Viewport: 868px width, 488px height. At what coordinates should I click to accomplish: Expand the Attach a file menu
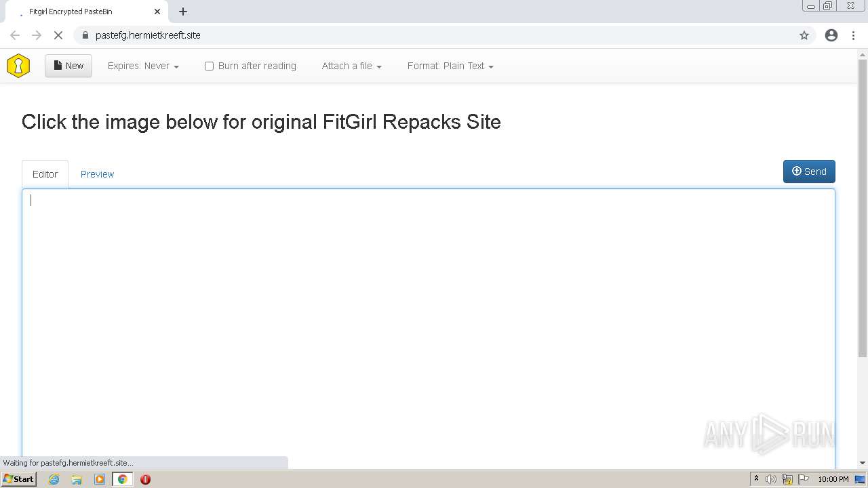coord(351,66)
